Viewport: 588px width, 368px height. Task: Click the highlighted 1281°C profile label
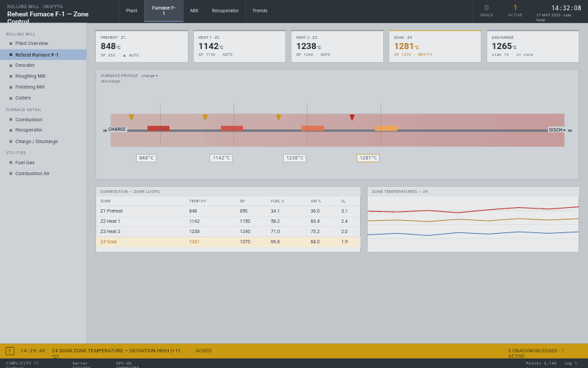(368, 158)
